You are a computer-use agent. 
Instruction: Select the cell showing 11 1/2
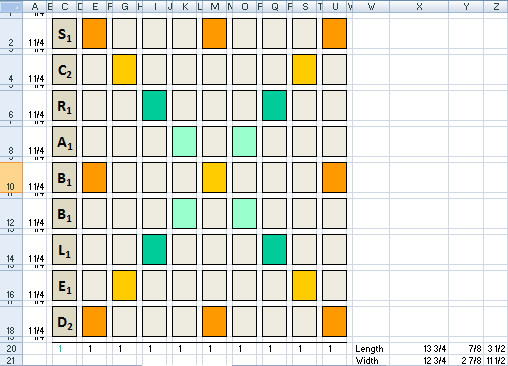click(x=496, y=360)
